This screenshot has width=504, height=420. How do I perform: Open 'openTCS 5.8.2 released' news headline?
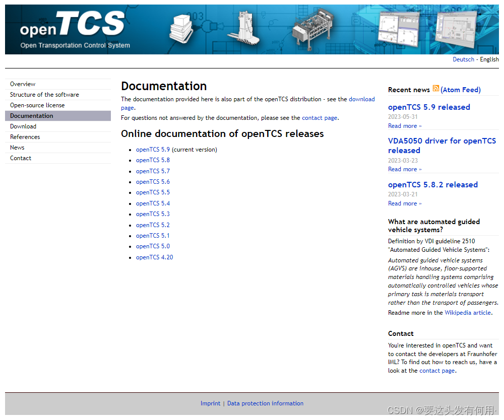(432, 185)
